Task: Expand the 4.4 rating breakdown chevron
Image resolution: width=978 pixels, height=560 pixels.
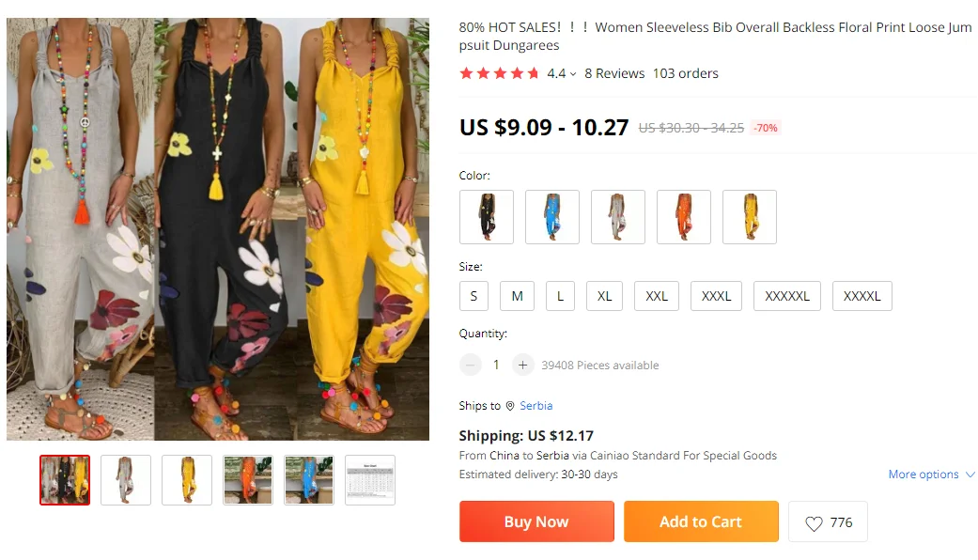Action: pos(573,74)
